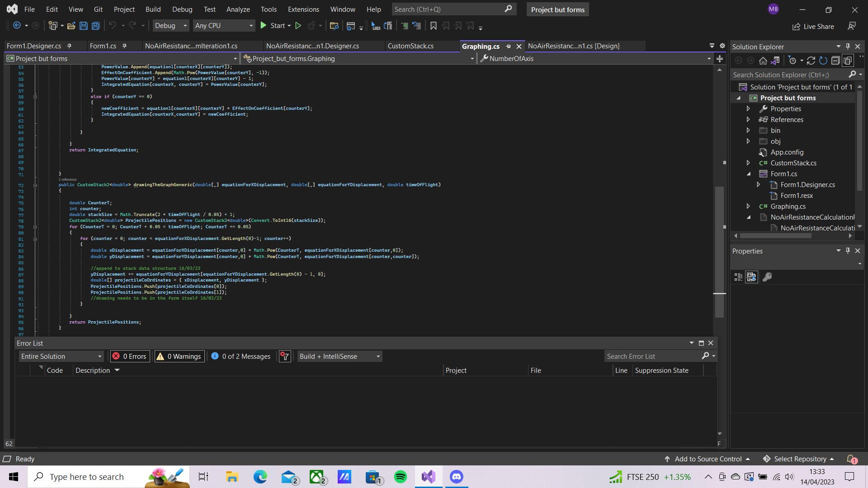Viewport: 868px width, 488px height.
Task: Click Add to Source Control in status bar
Action: click(x=708, y=459)
